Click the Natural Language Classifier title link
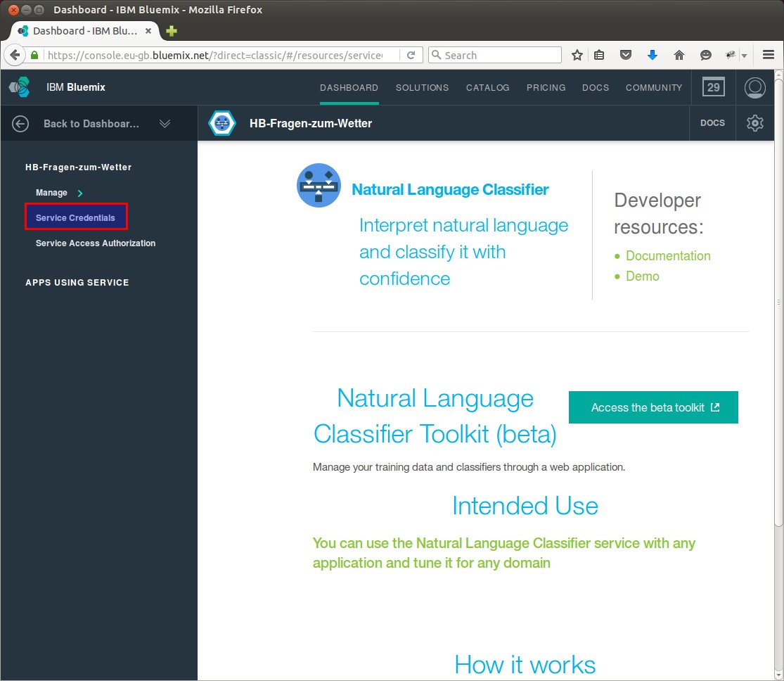Screen dimensions: 784x681 (450, 190)
